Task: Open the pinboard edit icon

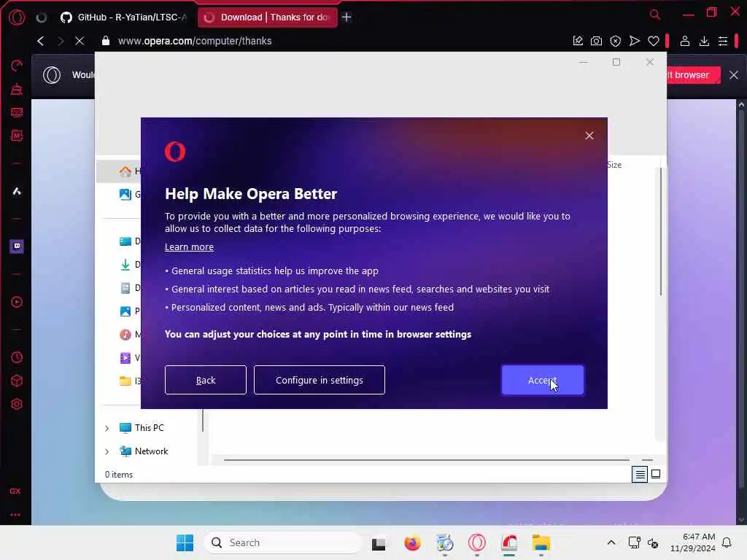Action: click(x=578, y=41)
